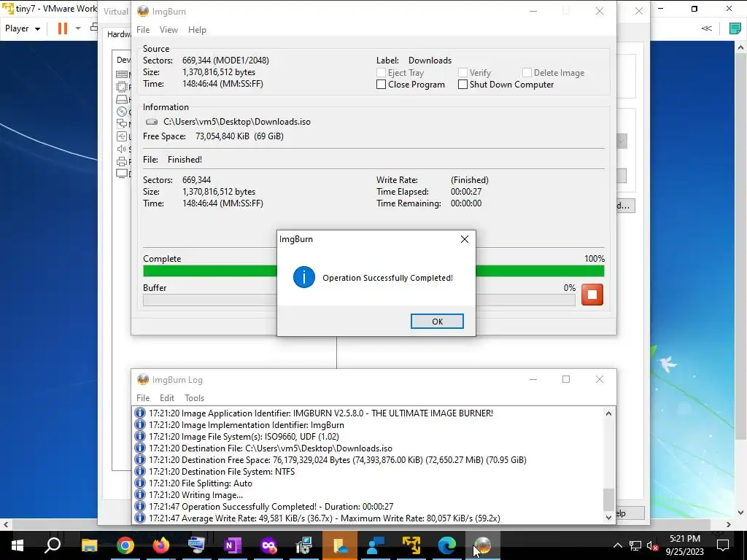Toggle the Delete Image checkbox
Screen dimensions: 747x560
click(527, 73)
